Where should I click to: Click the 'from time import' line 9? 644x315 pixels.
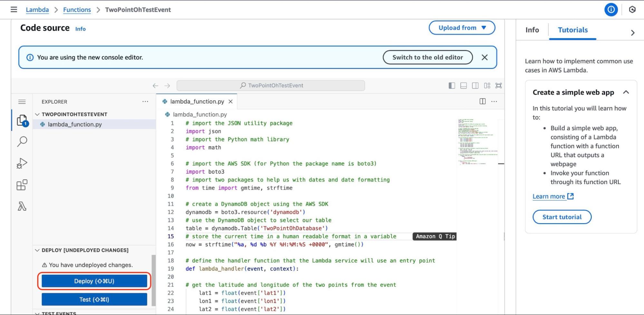coord(239,188)
